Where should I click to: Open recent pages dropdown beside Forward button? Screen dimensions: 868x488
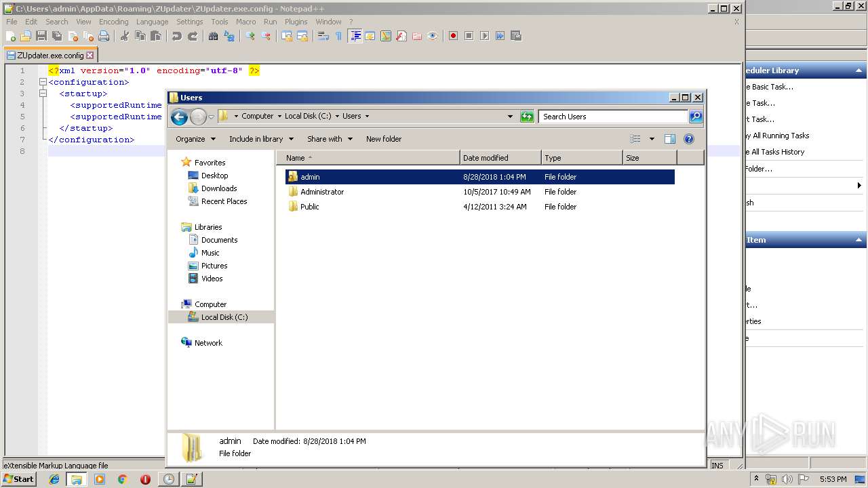(211, 117)
